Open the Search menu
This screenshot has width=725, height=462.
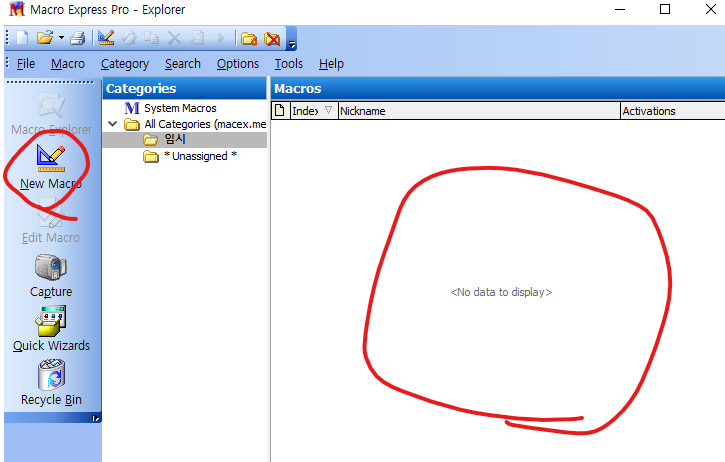pyautogui.click(x=183, y=64)
